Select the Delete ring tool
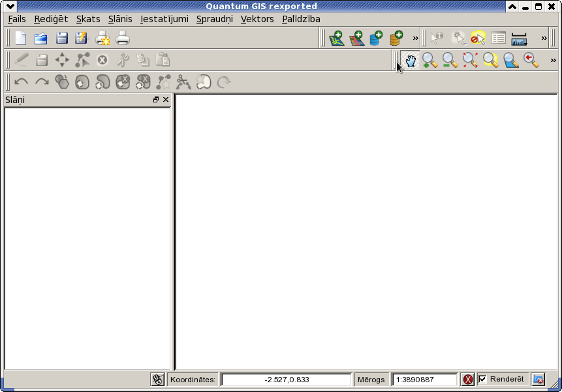The image size is (562, 392). [123, 82]
